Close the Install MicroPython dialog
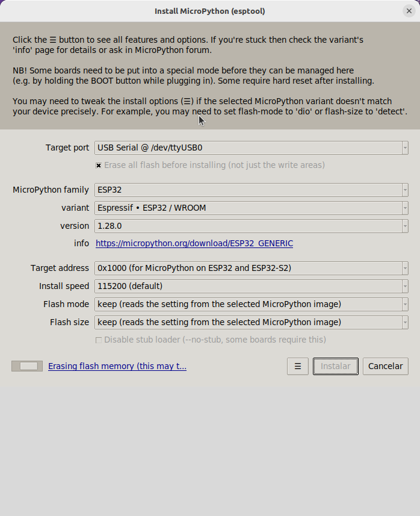 [409, 11]
